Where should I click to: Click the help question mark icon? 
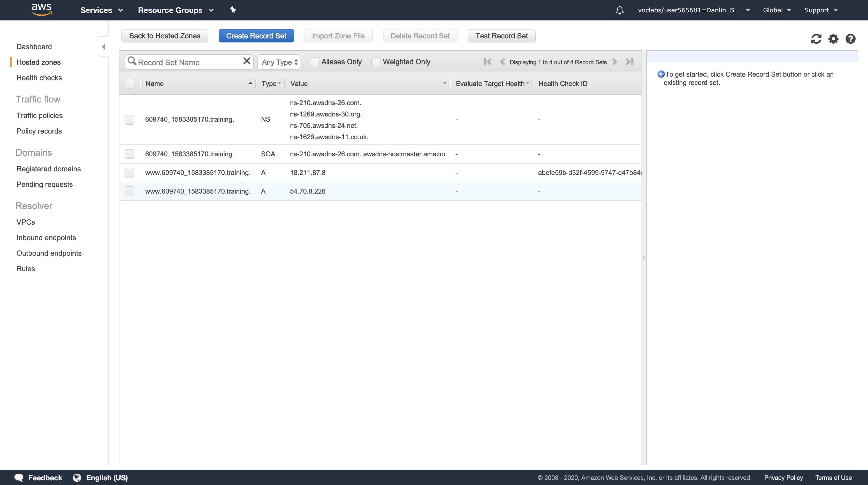click(x=850, y=39)
